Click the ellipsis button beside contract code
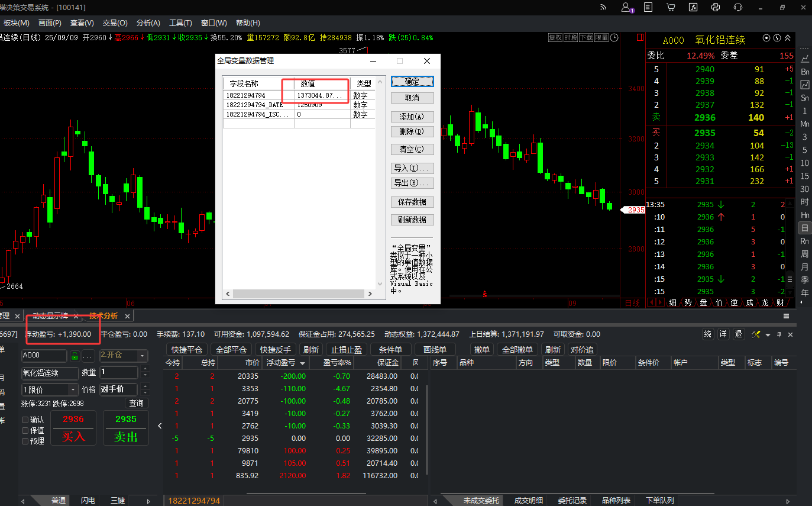The image size is (812, 506). (88, 356)
